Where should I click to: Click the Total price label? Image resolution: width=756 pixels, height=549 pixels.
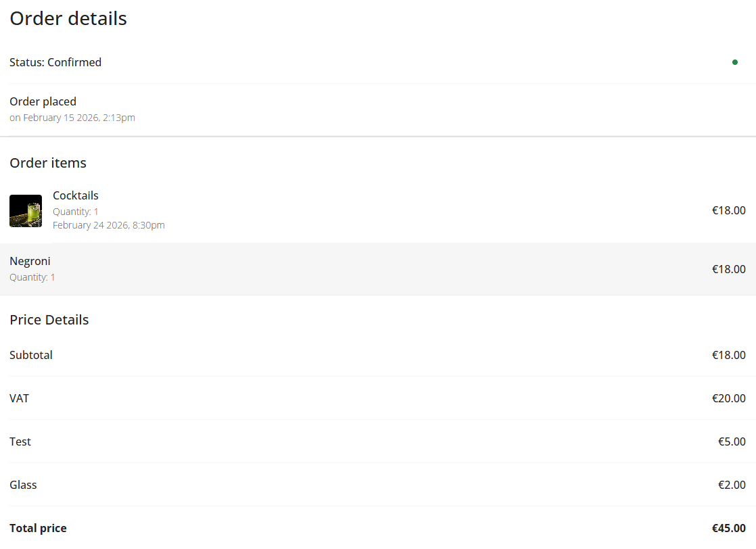[38, 528]
